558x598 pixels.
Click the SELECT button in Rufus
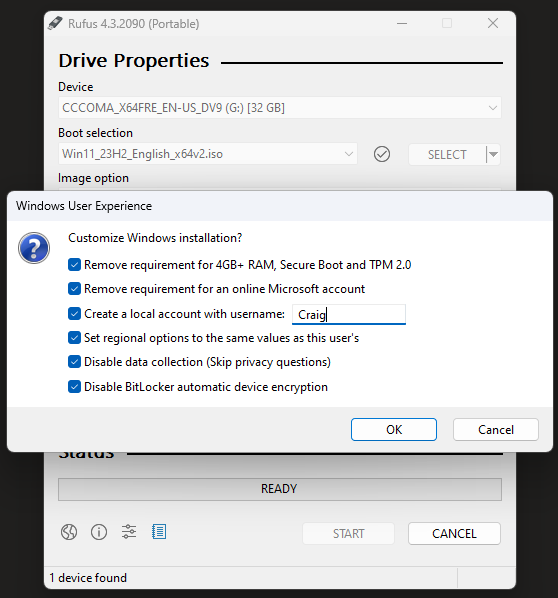[x=447, y=154]
